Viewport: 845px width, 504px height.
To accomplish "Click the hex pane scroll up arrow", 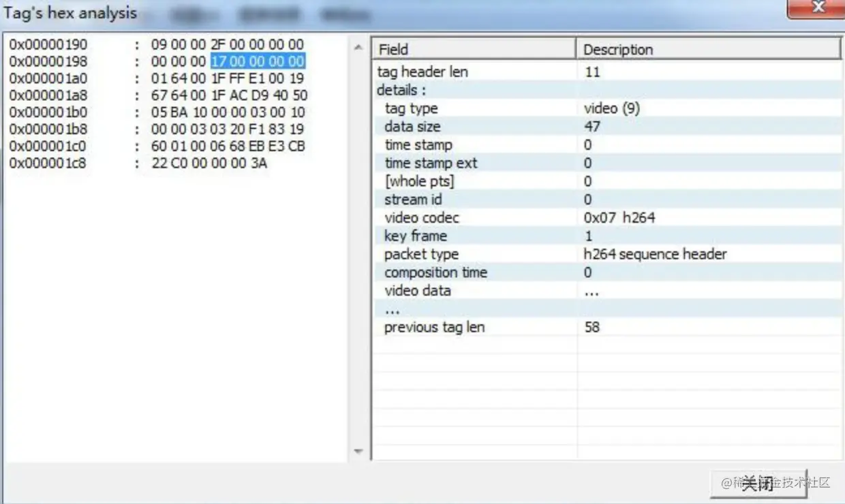I will tap(358, 48).
